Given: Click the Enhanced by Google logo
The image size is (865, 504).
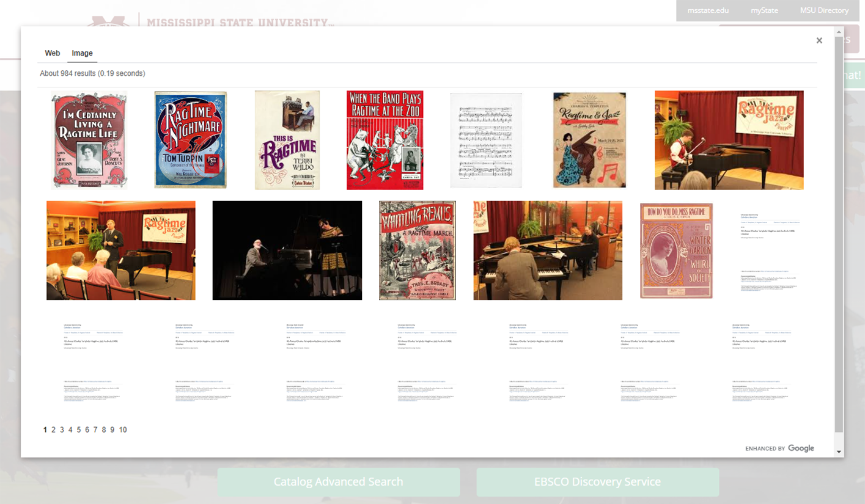Looking at the screenshot, I should pos(779,448).
